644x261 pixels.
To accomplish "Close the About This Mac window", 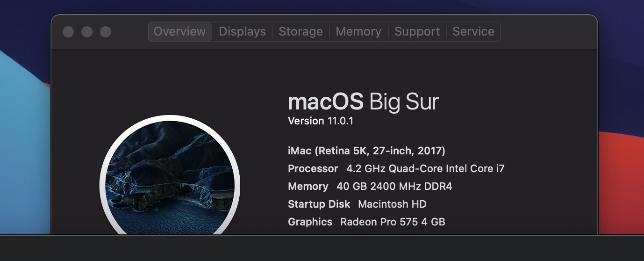I will [x=68, y=32].
